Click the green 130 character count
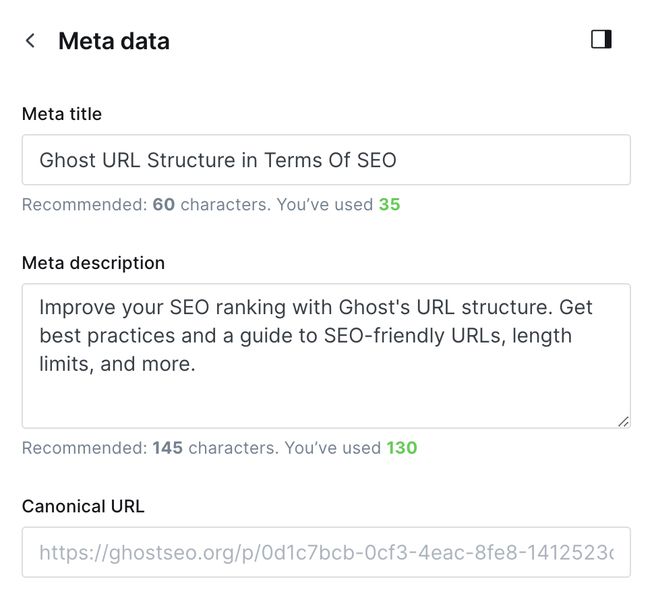Image resolution: width=654 pixels, height=600 pixels. 402,448
